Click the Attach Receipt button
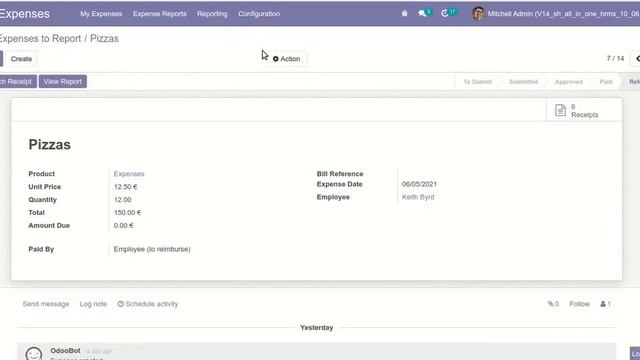Image resolution: width=640 pixels, height=360 pixels. click(18, 82)
